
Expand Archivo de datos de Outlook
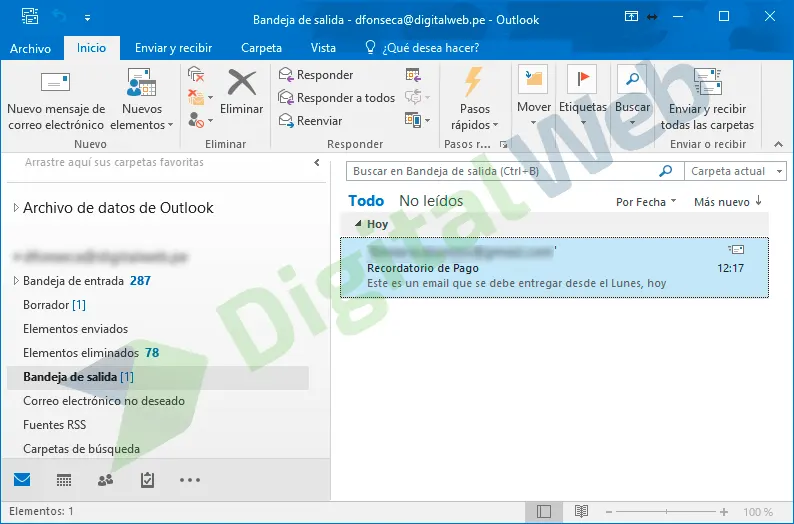click(x=16, y=208)
